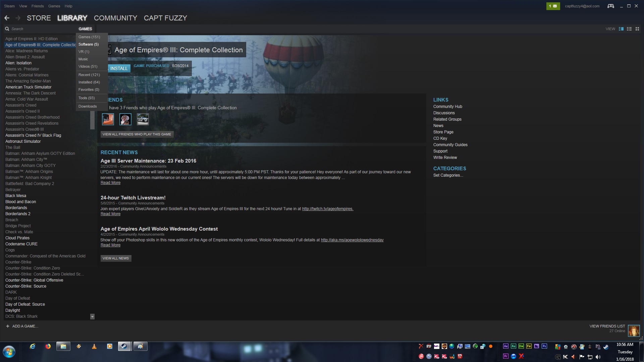Launch VLC from the taskbar
This screenshot has width=644, height=362.
point(94,346)
